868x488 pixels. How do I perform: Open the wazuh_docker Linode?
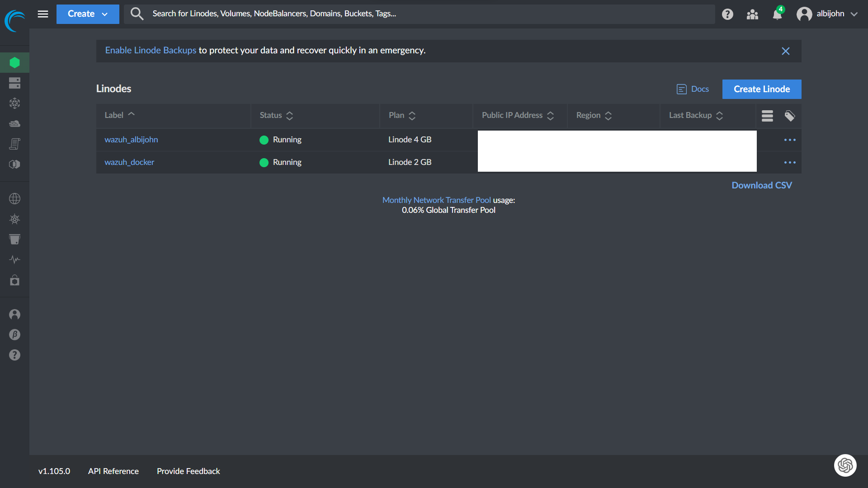(x=129, y=162)
